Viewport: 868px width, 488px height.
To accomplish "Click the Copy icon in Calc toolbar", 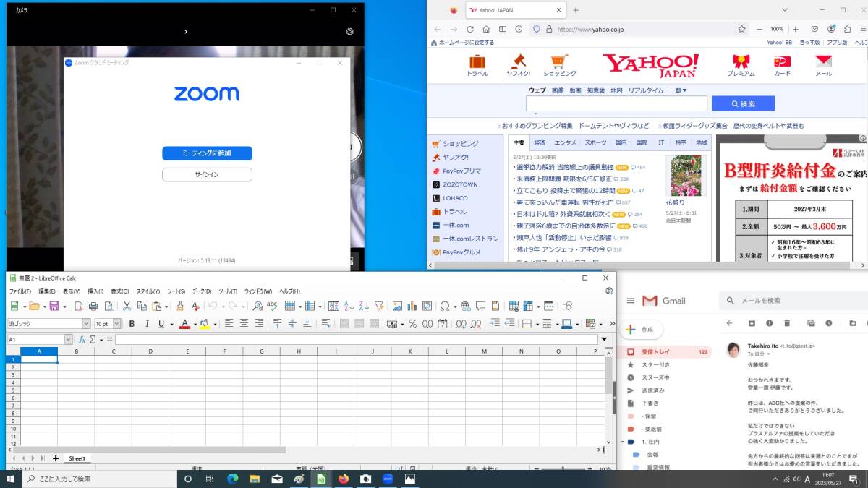I will coord(142,307).
